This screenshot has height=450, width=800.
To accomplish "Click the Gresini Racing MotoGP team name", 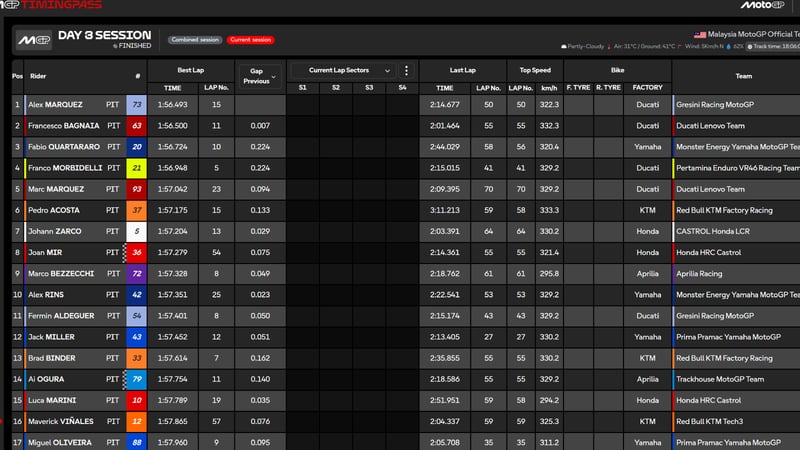I will 720,104.
